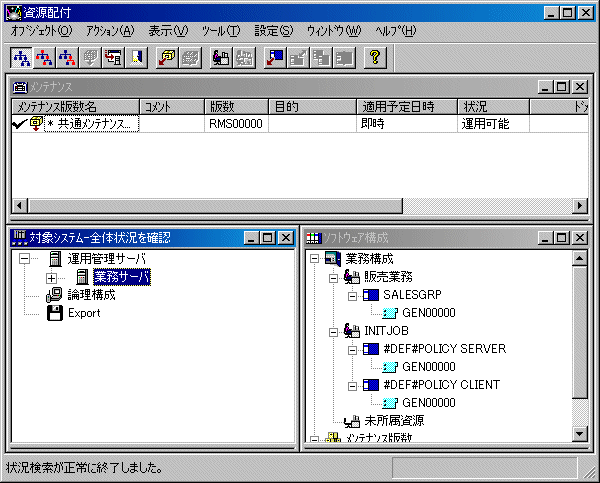Maximize the ソフトウェア構成 sub-window

coord(561,238)
